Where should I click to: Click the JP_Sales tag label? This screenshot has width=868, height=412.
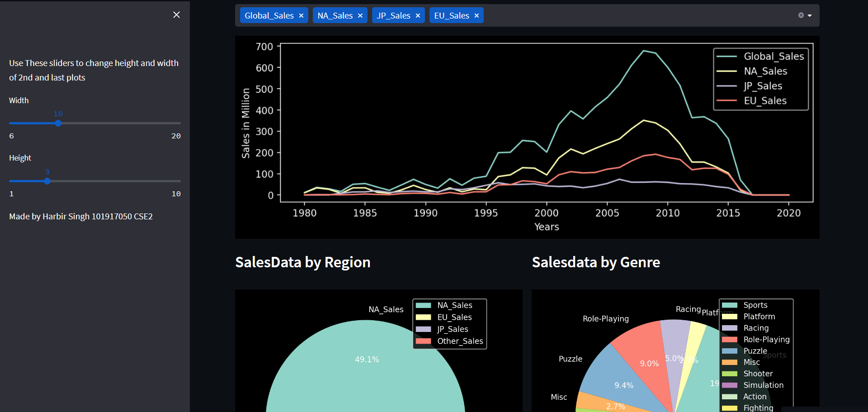coord(393,16)
